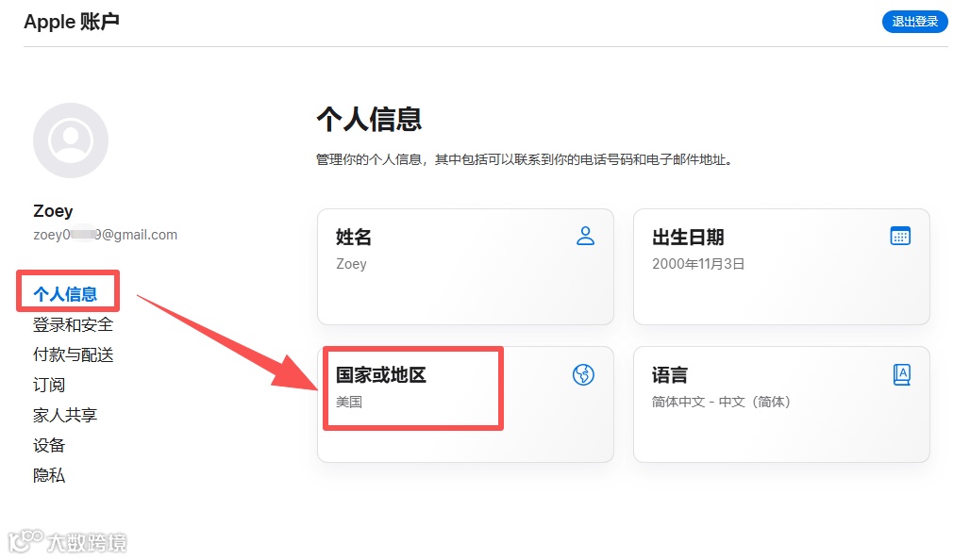Open 设备 in the sidebar
970x560 pixels.
[x=49, y=445]
